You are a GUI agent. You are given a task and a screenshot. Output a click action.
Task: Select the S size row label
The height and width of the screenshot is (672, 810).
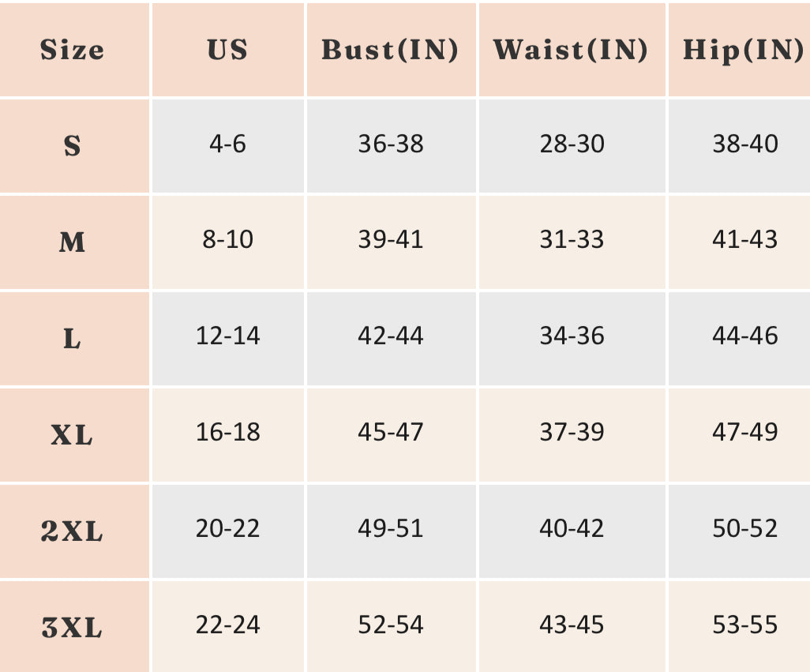tap(72, 146)
